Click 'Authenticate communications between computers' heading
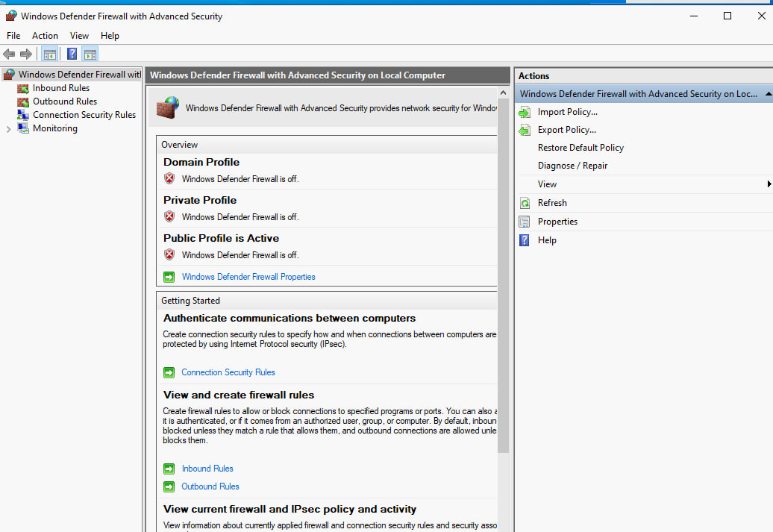Screen dimensions: 773x532 click(x=290, y=319)
